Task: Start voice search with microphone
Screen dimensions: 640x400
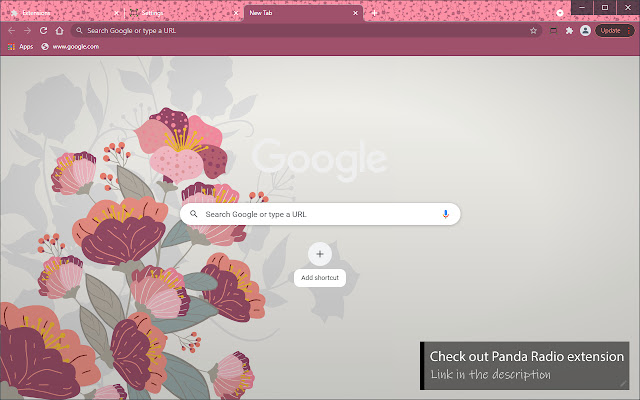Action: (446, 214)
